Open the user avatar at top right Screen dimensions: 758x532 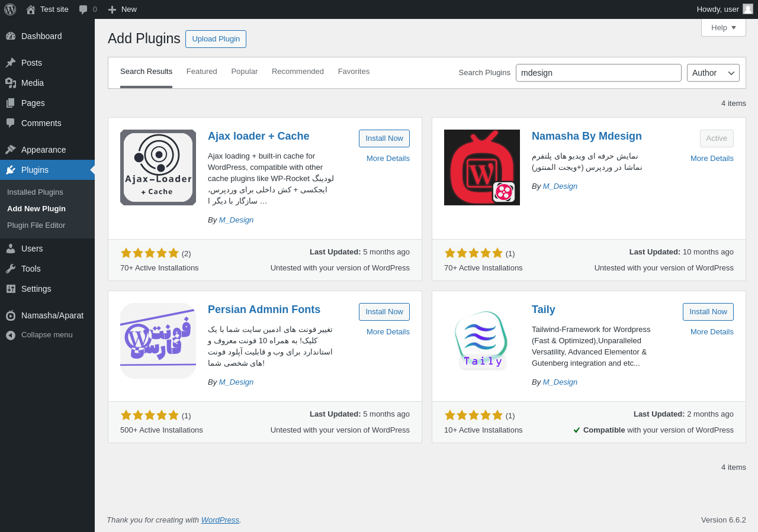click(748, 9)
